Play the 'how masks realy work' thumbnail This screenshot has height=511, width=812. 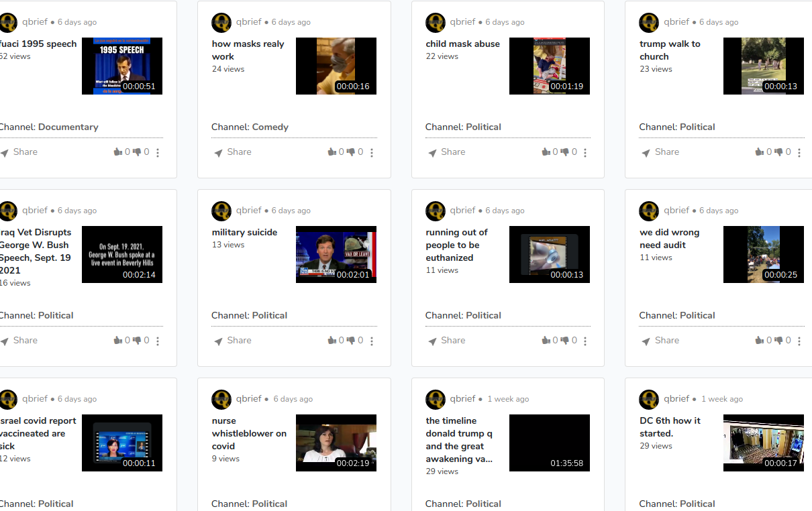tap(336, 66)
